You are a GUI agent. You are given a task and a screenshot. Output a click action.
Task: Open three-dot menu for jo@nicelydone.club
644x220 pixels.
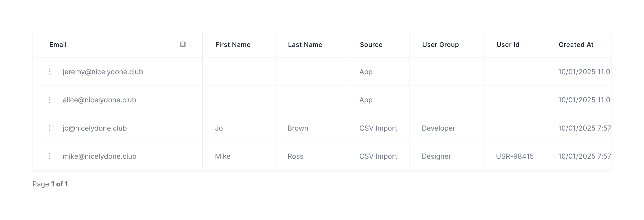[x=50, y=128]
